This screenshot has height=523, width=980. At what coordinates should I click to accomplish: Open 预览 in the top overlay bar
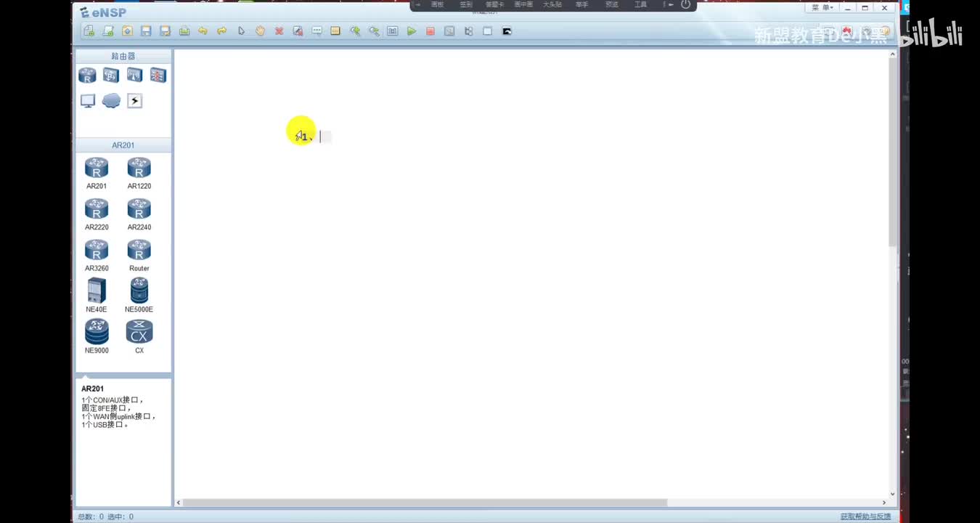coord(612,4)
